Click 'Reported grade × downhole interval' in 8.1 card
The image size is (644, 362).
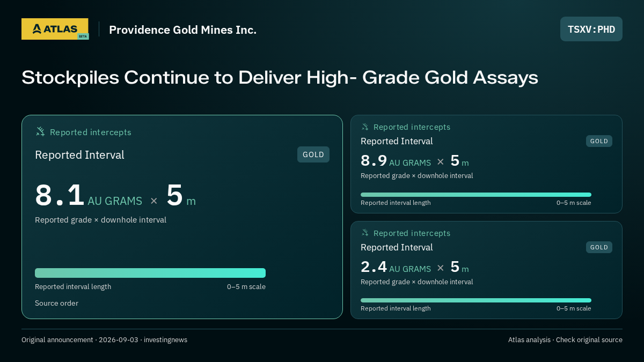point(100,220)
